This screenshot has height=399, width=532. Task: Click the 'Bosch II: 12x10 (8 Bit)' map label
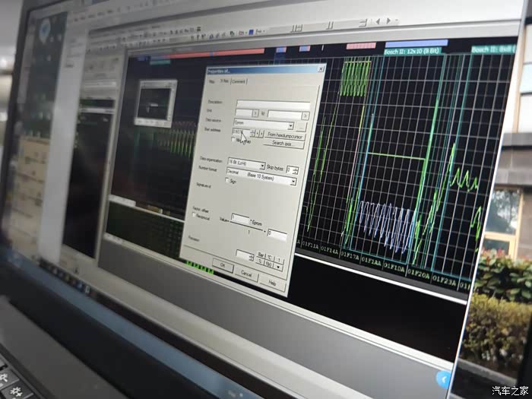coord(412,52)
